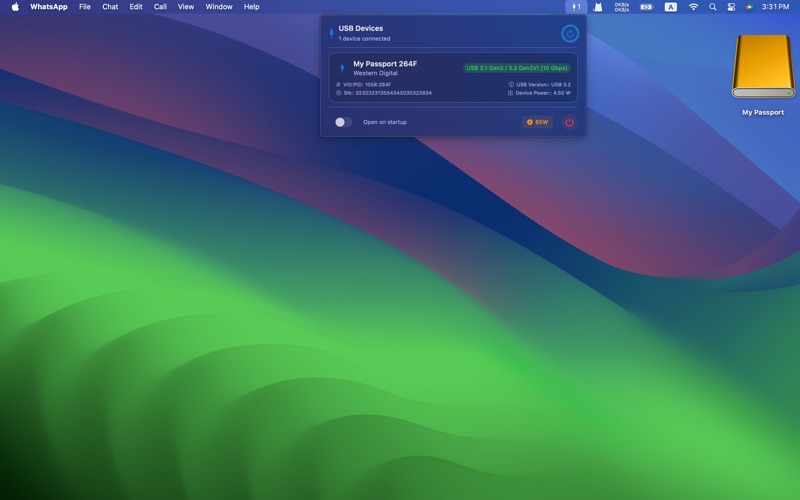Open the Apple menu
Viewport: 800px width, 500px height.
(x=15, y=7)
